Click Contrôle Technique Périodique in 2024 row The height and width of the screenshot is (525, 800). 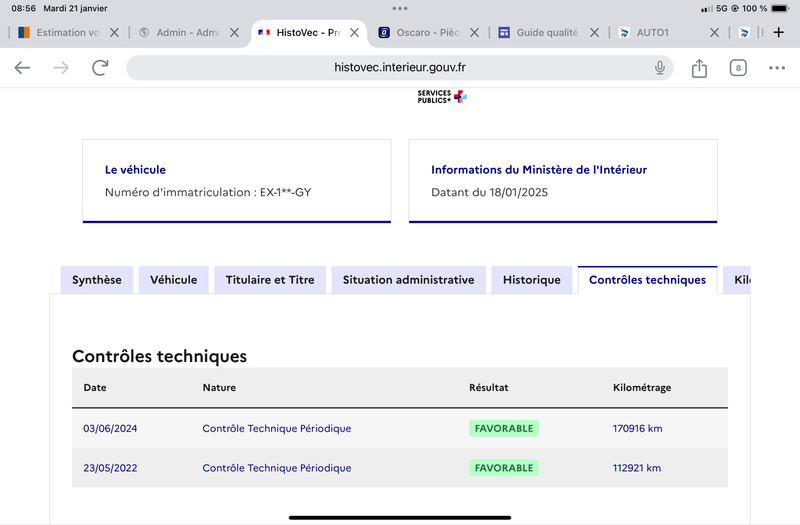coord(277,428)
